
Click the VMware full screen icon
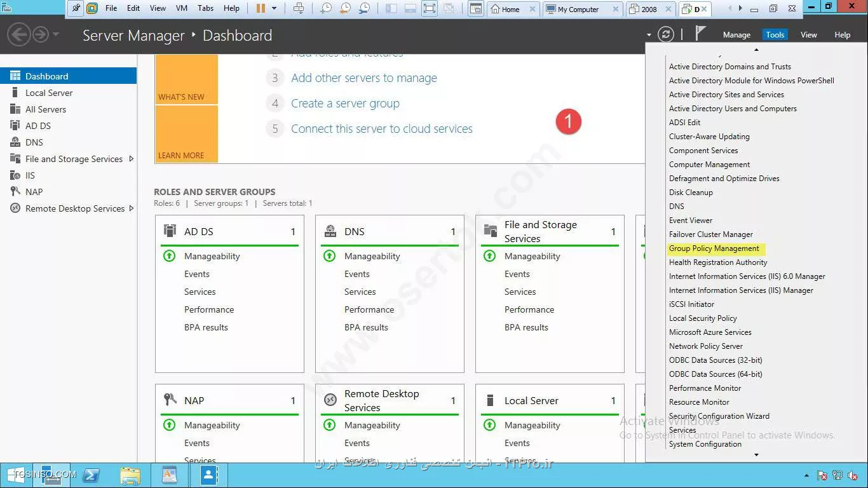pyautogui.click(x=430, y=8)
